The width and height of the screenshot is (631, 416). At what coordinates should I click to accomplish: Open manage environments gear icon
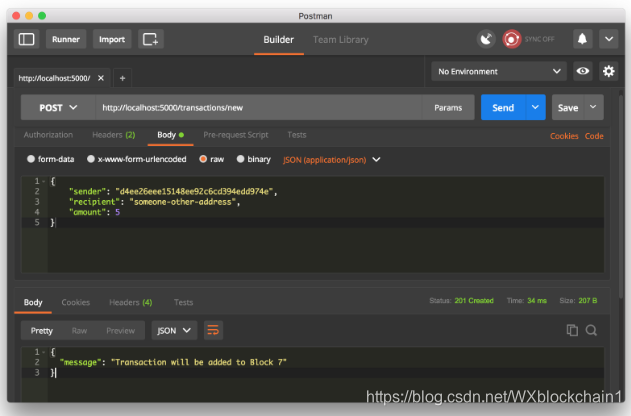coord(608,71)
